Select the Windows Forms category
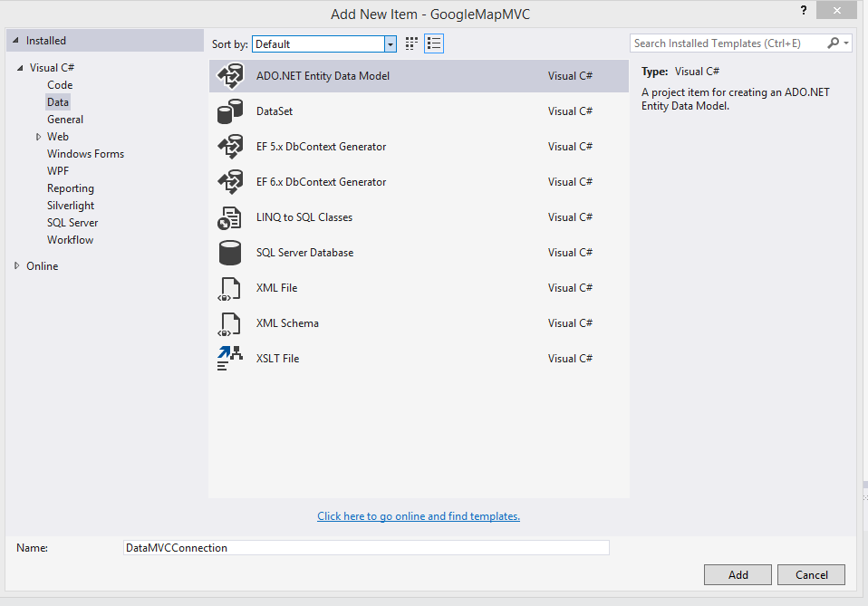Viewport: 868px width, 606px height. pyautogui.click(x=85, y=154)
